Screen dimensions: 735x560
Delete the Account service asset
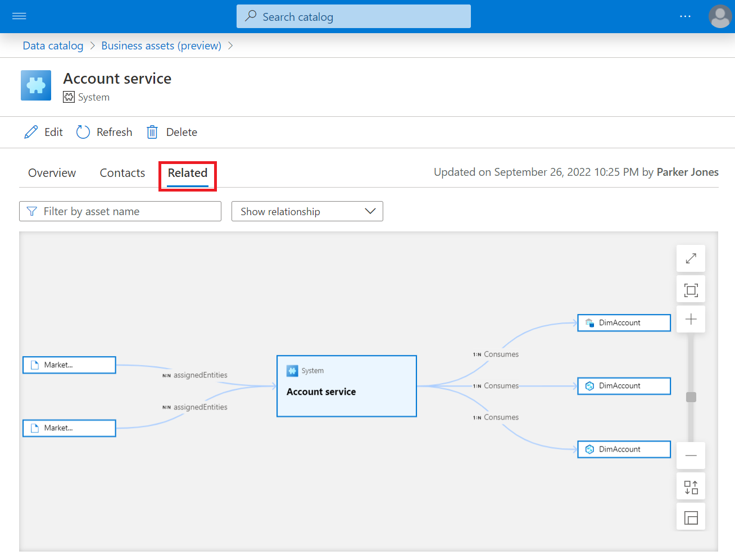(172, 132)
